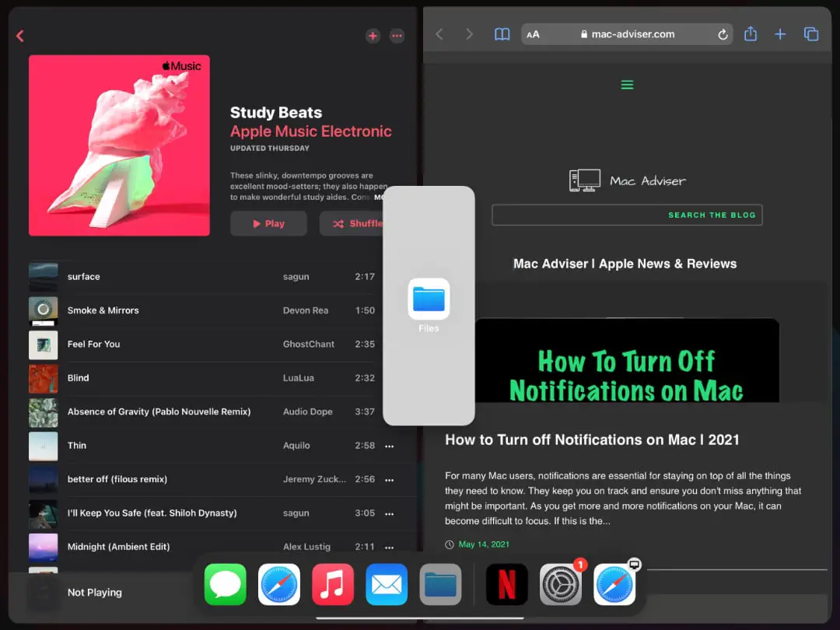Screen dimensions: 840x630
Task: Tap the Blind track artwork thumbnail
Action: 43,378
